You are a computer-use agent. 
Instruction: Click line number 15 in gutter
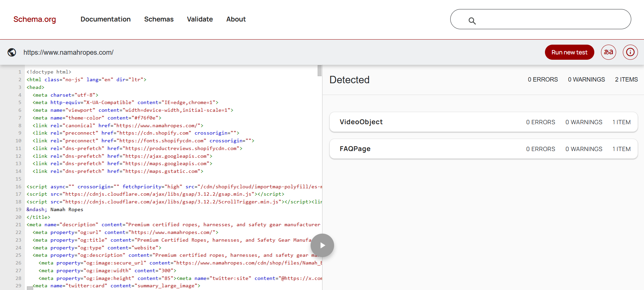click(x=18, y=179)
